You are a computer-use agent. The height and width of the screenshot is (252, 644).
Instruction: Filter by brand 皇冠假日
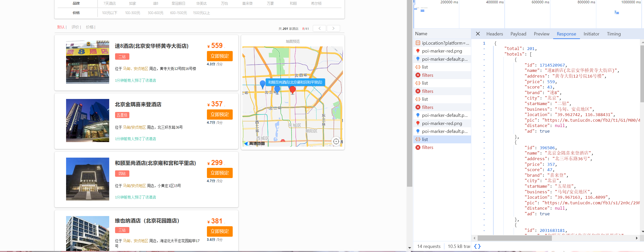(x=179, y=3)
